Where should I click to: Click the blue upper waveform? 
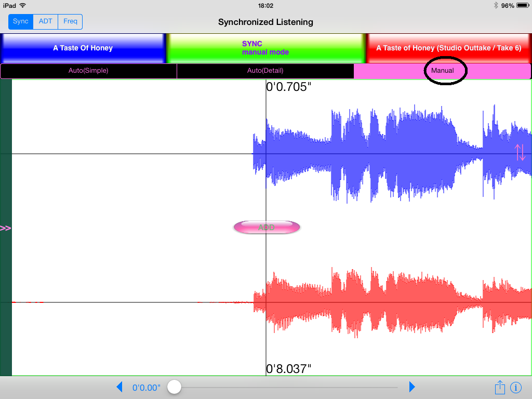[392, 154]
